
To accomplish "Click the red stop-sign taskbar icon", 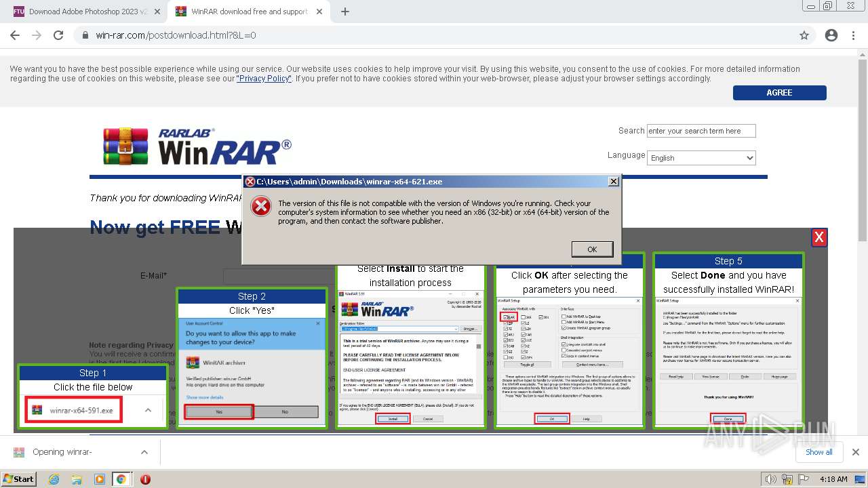I will (x=145, y=479).
